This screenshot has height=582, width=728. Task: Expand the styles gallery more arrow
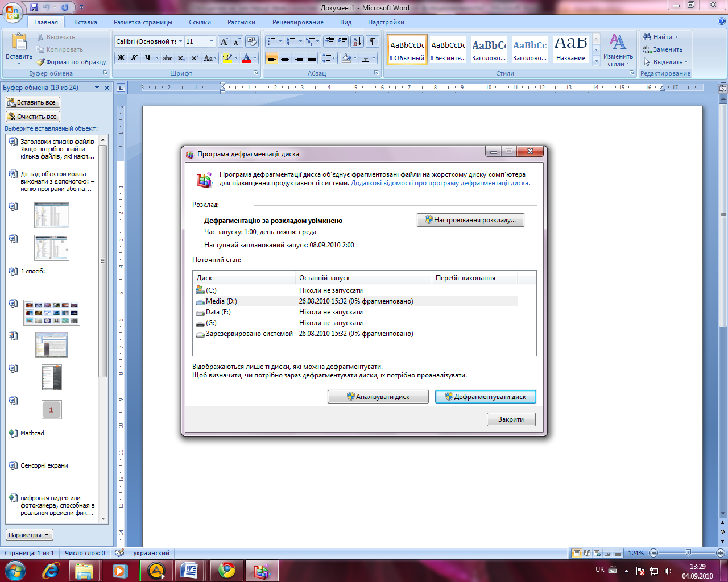pos(596,61)
